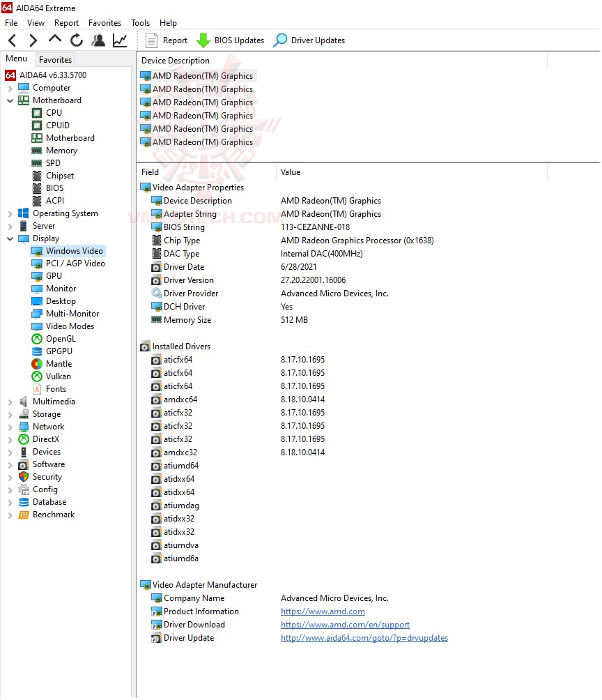Expand the Server tree node
The width and height of the screenshot is (602, 700).
[x=10, y=227]
